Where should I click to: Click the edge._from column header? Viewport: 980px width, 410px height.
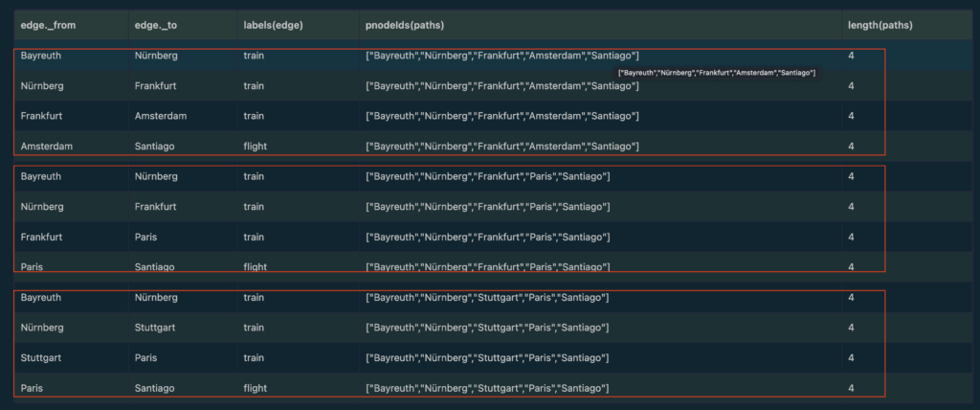click(x=48, y=25)
